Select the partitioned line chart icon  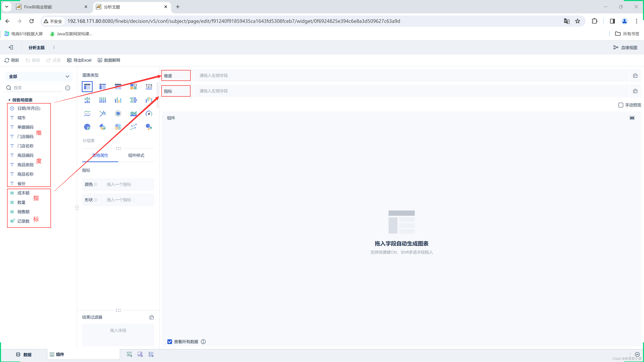coord(87,114)
